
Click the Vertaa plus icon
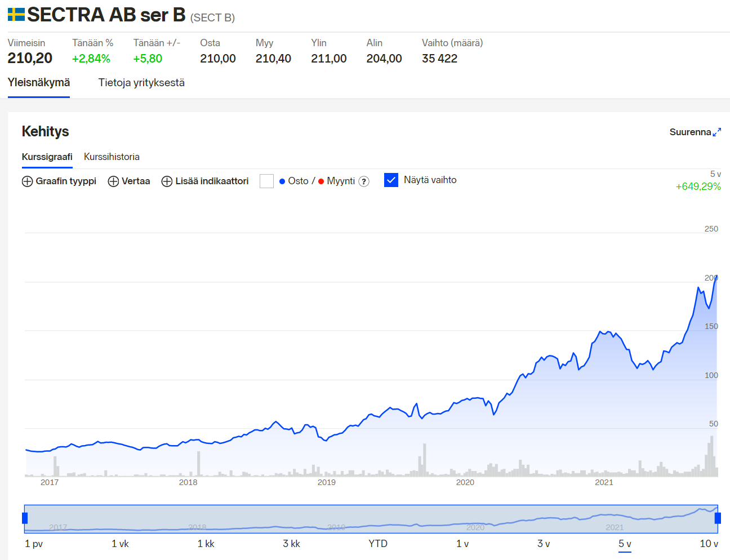coord(113,181)
